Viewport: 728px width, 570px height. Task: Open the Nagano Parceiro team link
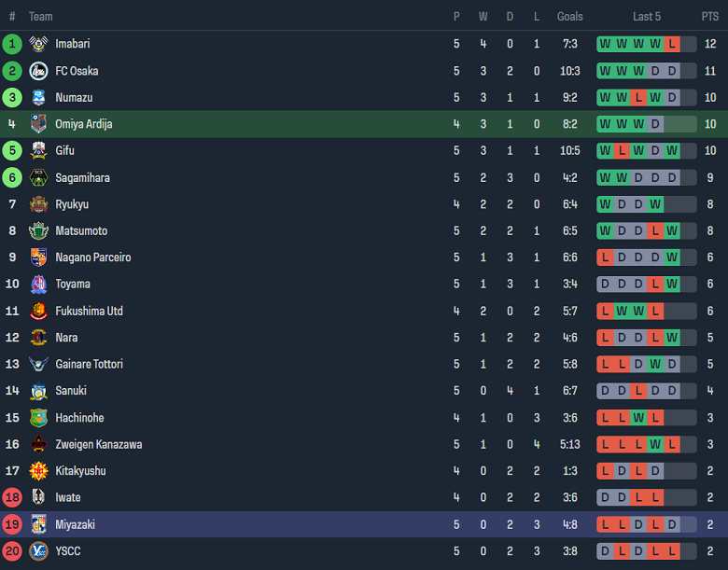click(x=92, y=257)
